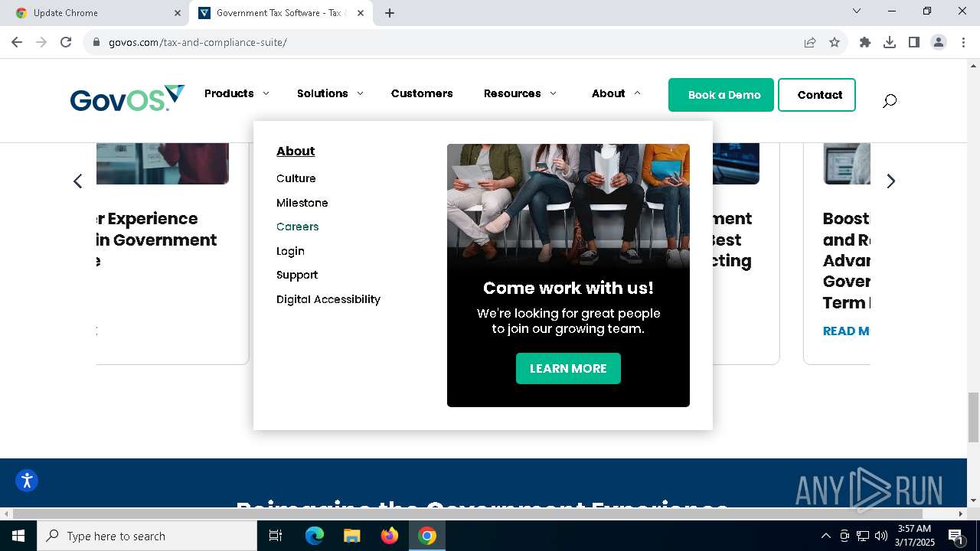
Task: Click browser back arrow
Action: [17, 42]
